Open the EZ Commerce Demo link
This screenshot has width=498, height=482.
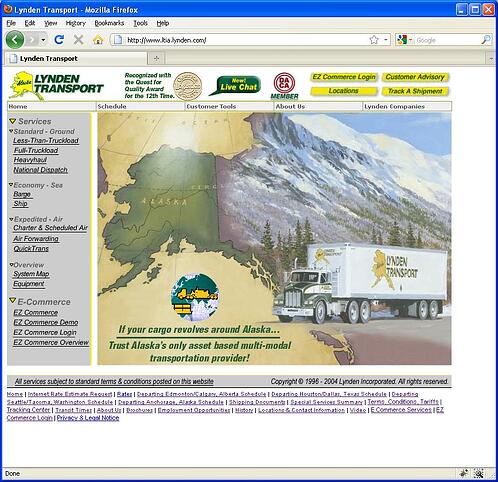(x=46, y=322)
